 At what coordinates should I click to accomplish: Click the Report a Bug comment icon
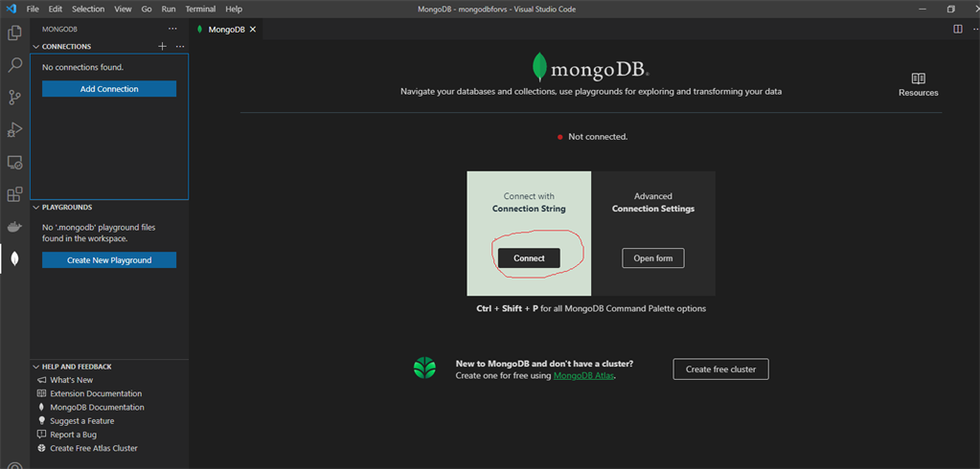(x=42, y=434)
